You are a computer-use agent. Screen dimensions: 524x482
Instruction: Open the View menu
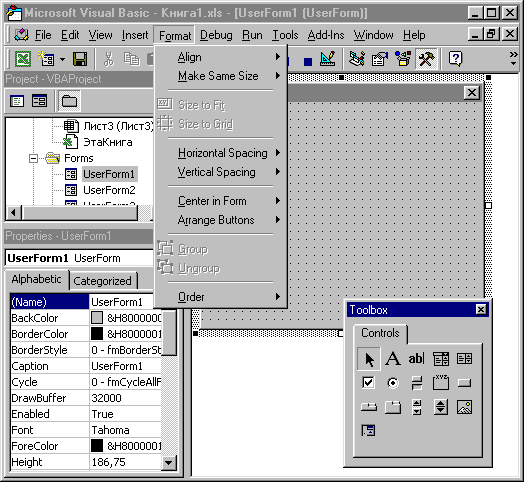100,35
